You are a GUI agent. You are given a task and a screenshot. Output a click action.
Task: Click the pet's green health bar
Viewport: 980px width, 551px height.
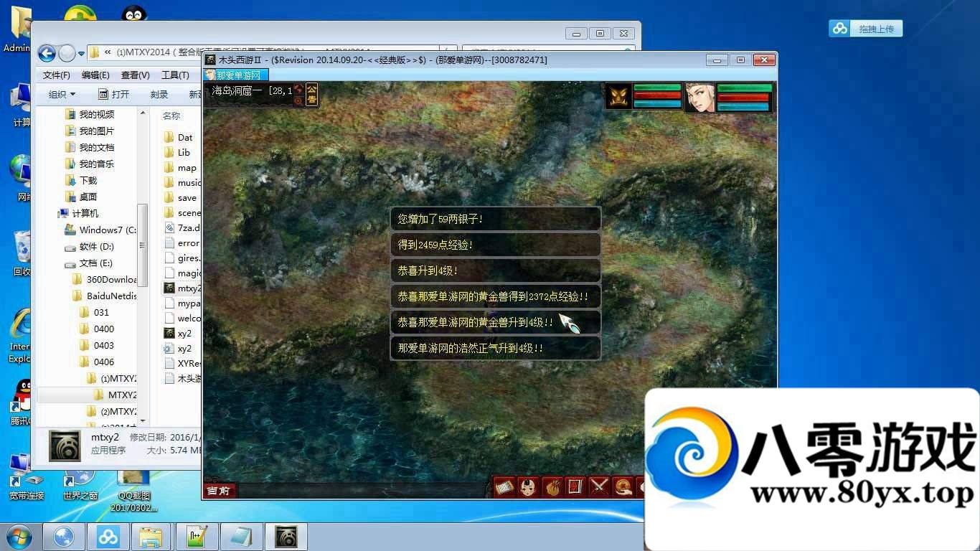click(657, 88)
